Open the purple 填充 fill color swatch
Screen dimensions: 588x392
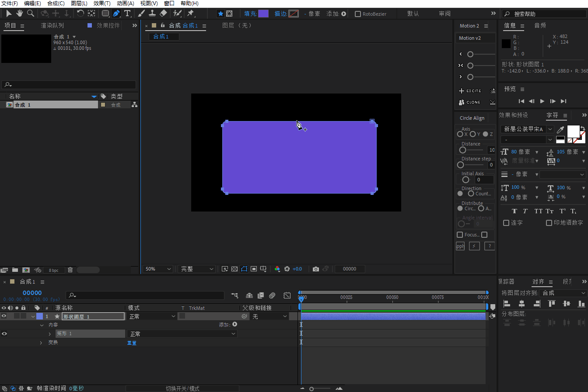pyautogui.click(x=263, y=14)
